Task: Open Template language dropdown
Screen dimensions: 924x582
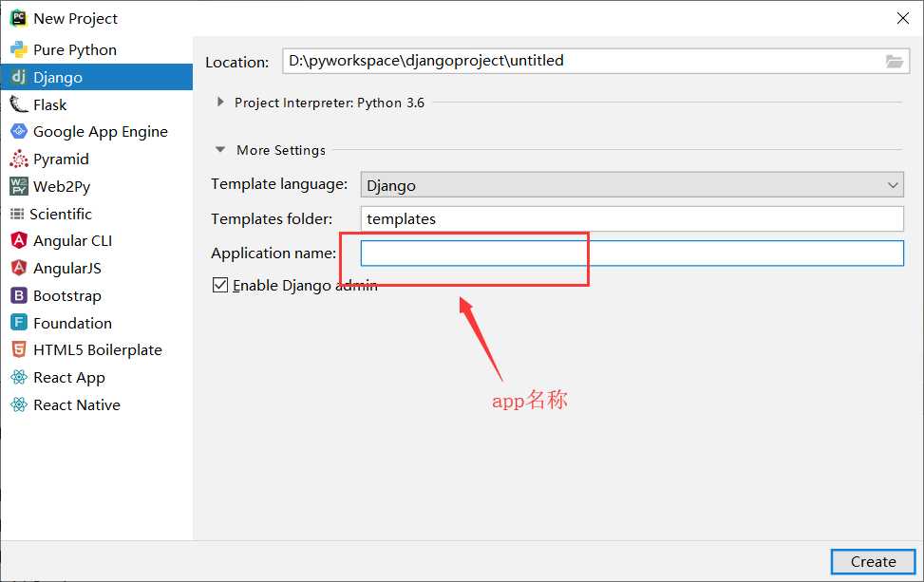Action: pyautogui.click(x=632, y=185)
